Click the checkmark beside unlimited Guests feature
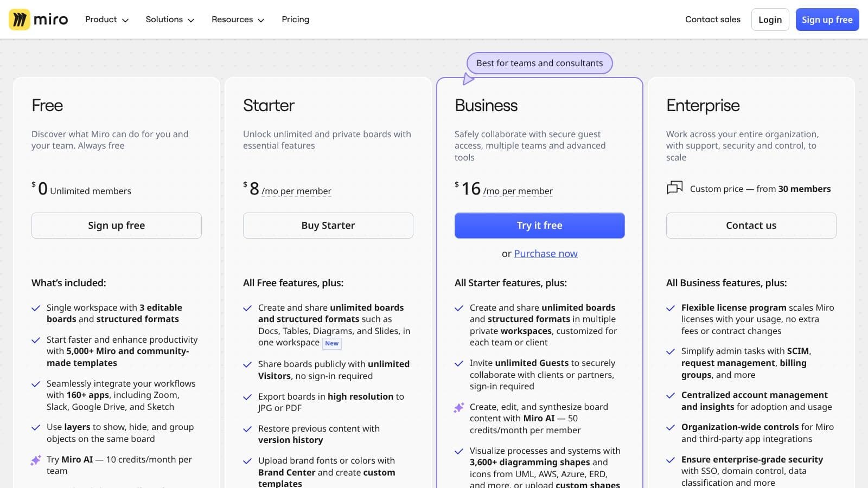Screen dimensions: 868x488 [459, 363]
